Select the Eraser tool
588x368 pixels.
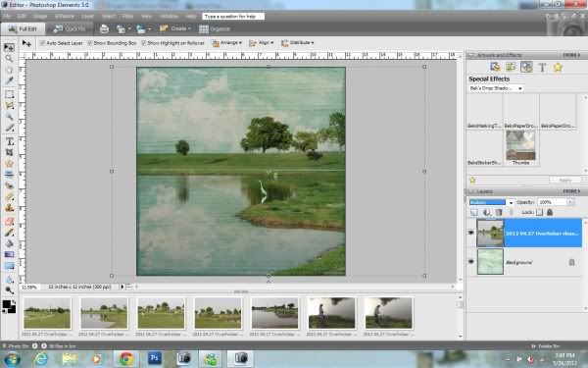(9, 221)
